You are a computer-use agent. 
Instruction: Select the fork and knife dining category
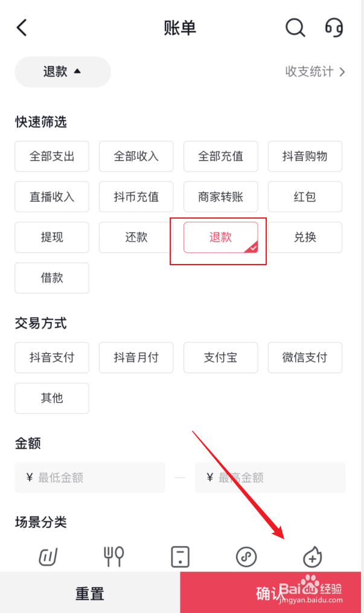pos(113,556)
